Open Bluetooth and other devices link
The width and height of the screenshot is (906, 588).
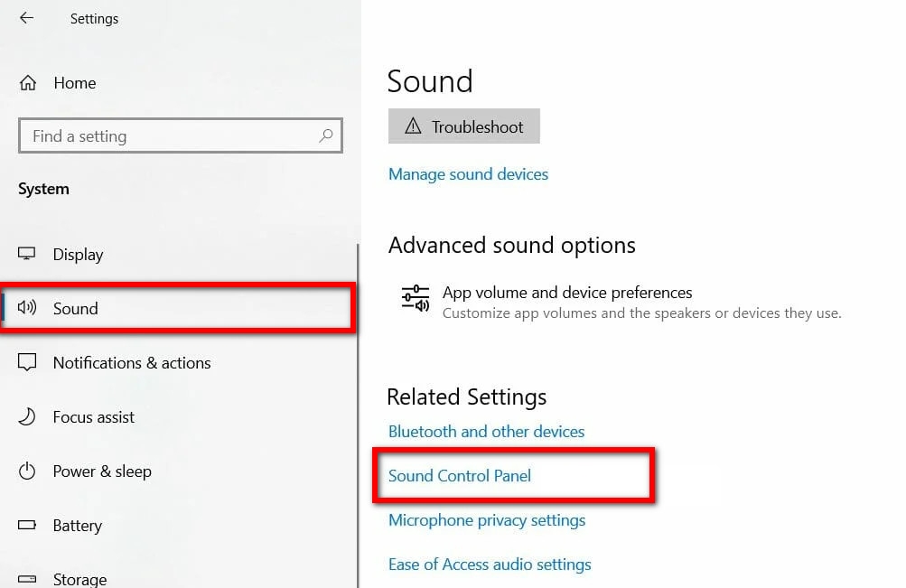coord(486,432)
